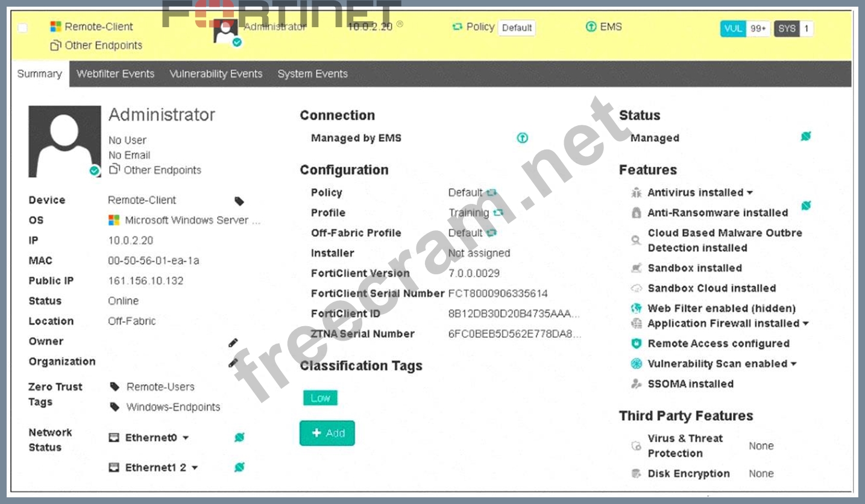Click the Add classification tag button
This screenshot has width=865, height=504.
(x=327, y=433)
